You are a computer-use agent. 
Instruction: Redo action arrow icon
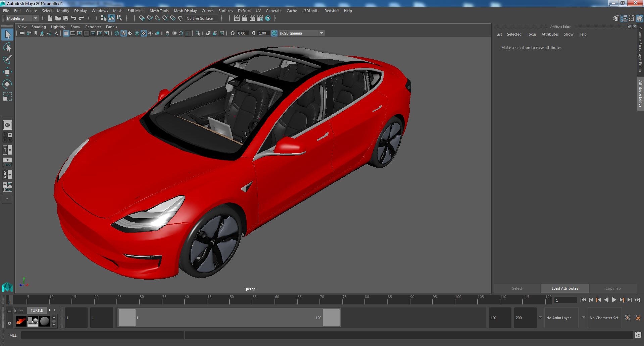(x=81, y=18)
